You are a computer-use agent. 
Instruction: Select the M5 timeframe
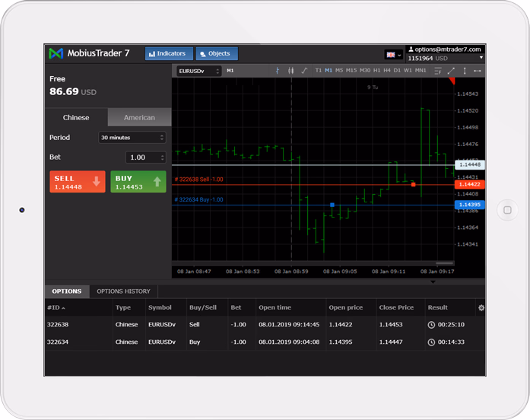[x=339, y=70]
